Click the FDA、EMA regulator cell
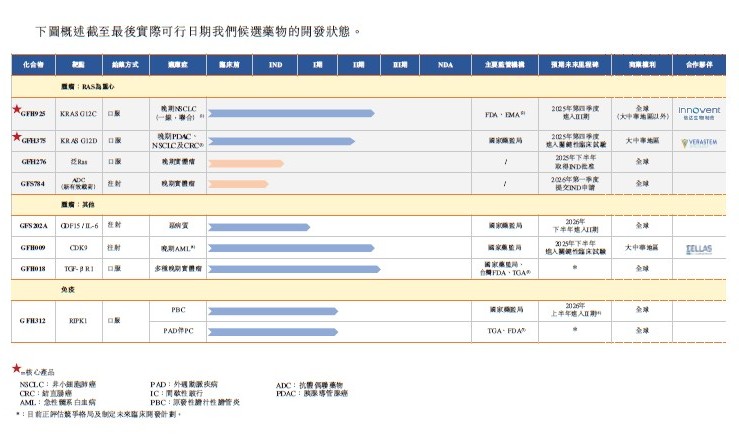The height and width of the screenshot is (444, 739). coord(505,115)
